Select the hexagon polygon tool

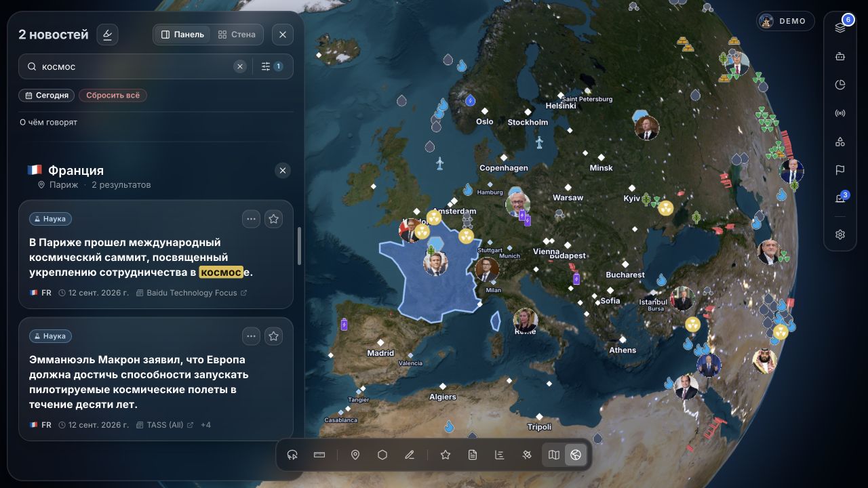pyautogui.click(x=382, y=455)
